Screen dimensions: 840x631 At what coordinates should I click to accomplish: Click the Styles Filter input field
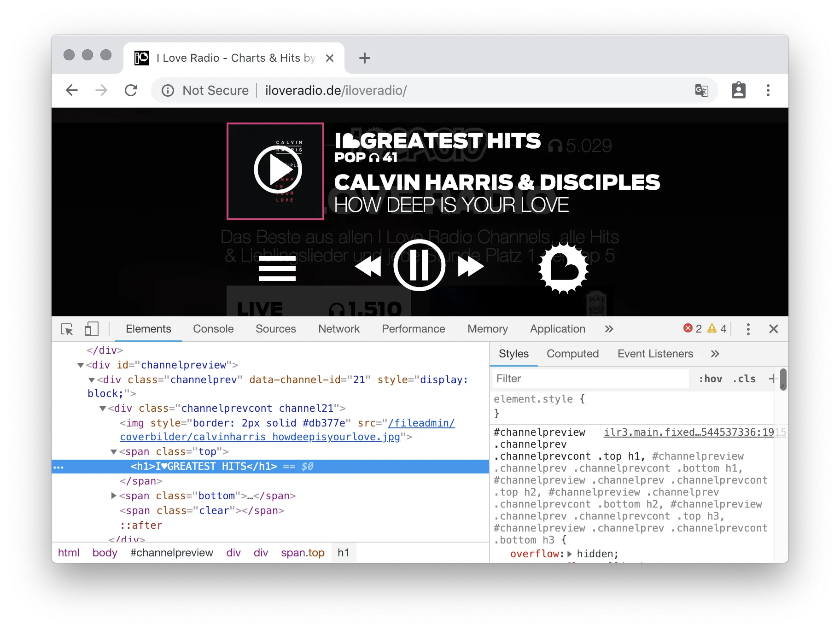(591, 379)
